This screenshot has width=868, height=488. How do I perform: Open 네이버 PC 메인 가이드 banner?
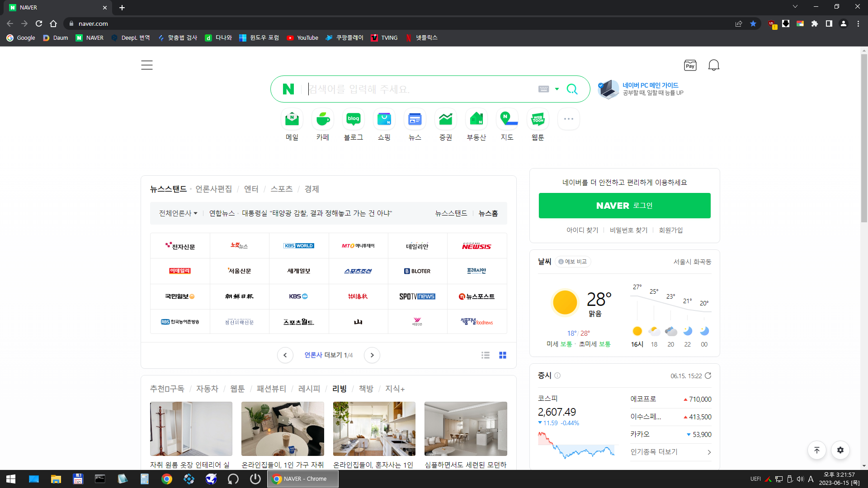(x=641, y=89)
